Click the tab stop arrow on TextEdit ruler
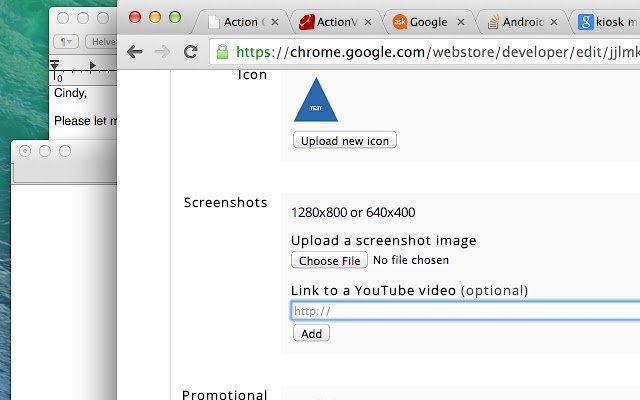The width and height of the screenshot is (640, 400). tap(93, 65)
